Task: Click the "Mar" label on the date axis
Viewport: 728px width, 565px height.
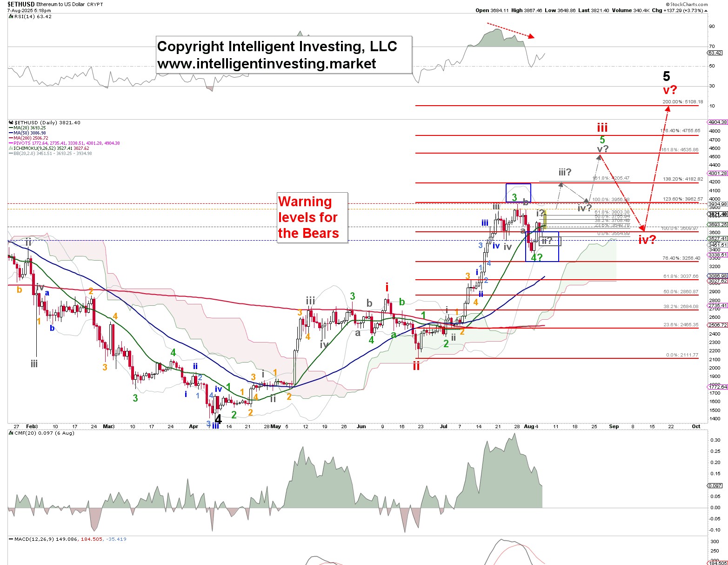Action: 108,426
